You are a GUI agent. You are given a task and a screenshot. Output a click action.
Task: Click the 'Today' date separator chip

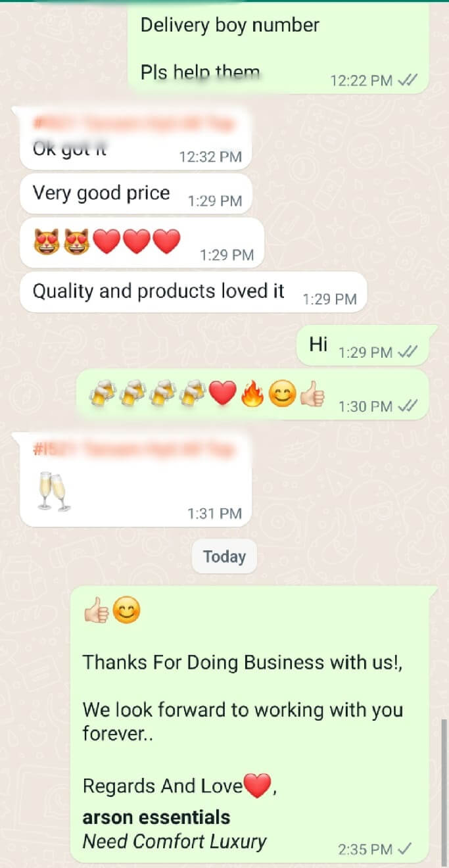point(224,557)
